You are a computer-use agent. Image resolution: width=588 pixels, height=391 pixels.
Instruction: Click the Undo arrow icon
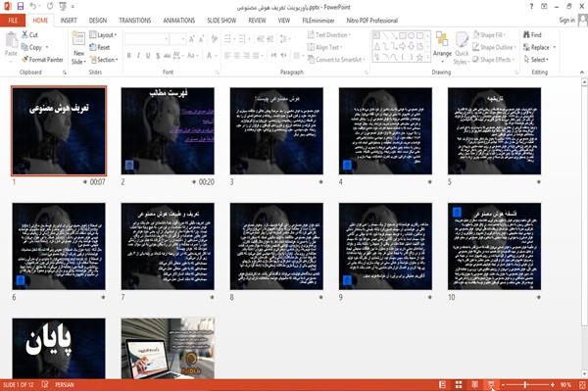33,7
